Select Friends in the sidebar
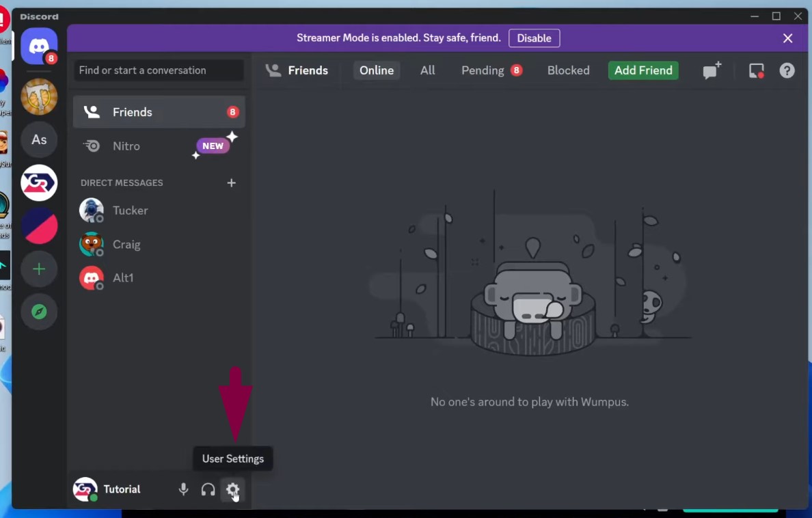The image size is (812, 518). [x=159, y=112]
